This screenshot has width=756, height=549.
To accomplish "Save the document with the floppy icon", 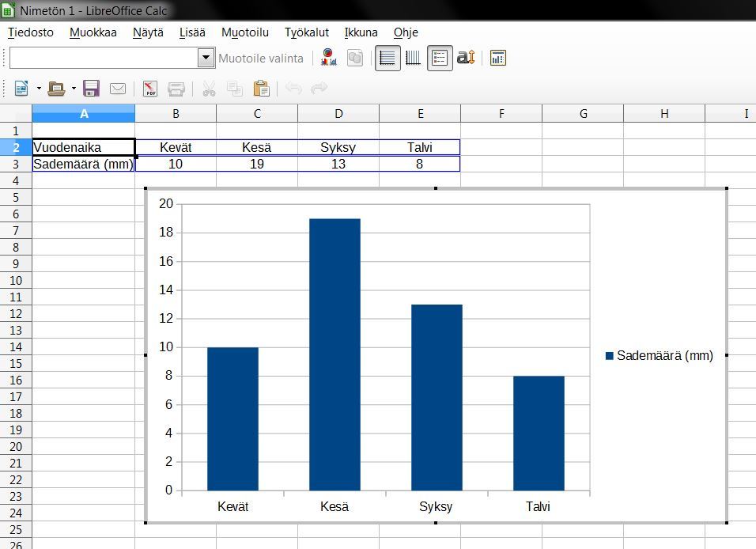I will [92, 89].
